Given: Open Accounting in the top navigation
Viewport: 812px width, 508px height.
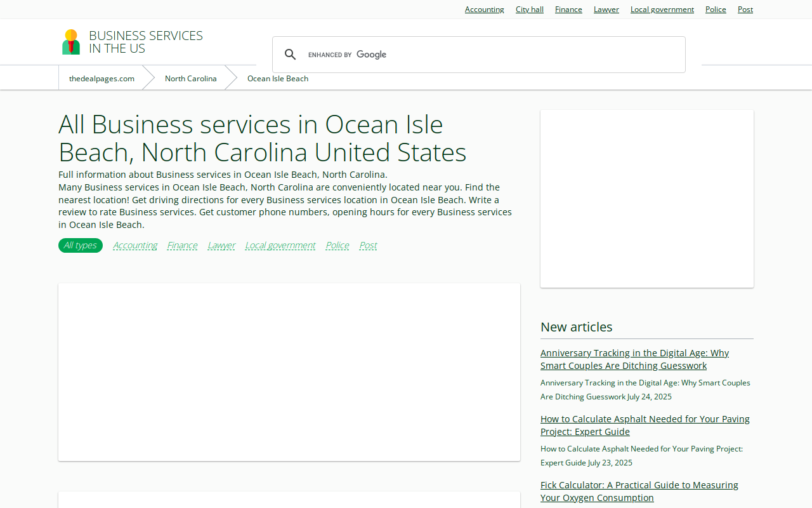Looking at the screenshot, I should pyautogui.click(x=485, y=10).
